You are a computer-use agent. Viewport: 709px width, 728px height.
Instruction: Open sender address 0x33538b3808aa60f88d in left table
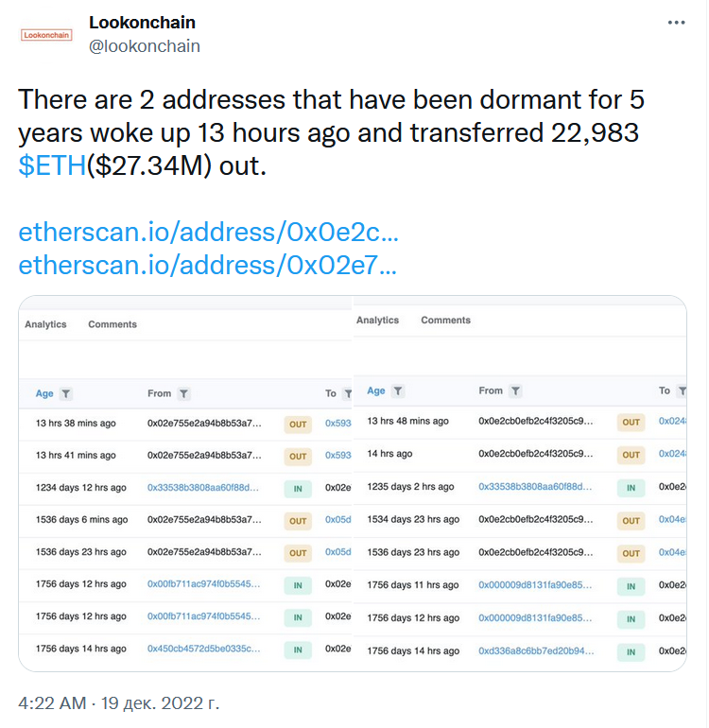(203, 488)
